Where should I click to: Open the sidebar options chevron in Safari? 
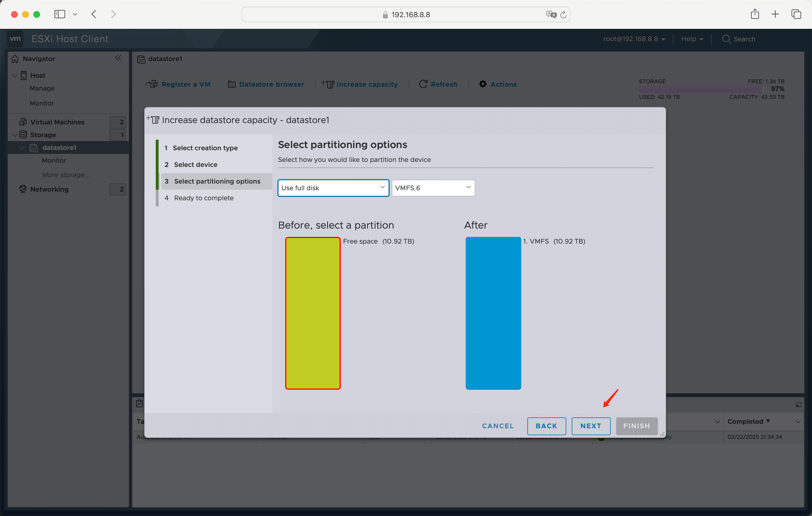(x=75, y=14)
